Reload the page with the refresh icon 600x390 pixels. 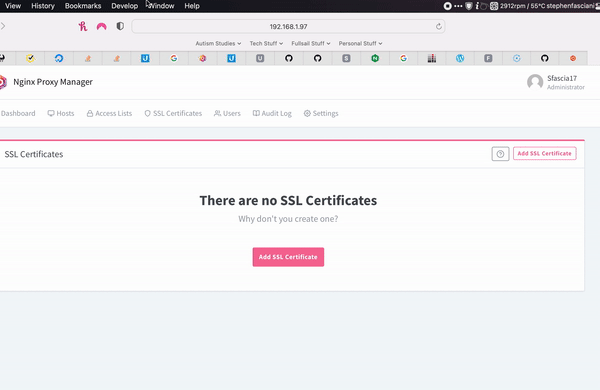[x=439, y=26]
